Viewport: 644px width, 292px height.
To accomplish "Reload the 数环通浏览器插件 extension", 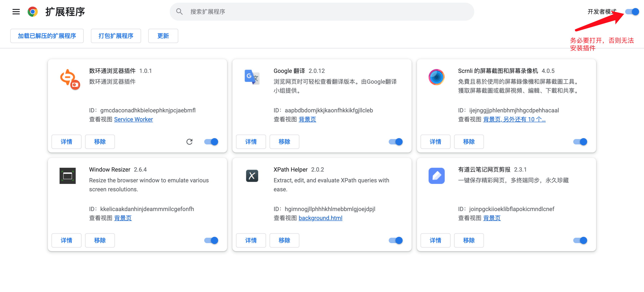I will [189, 142].
